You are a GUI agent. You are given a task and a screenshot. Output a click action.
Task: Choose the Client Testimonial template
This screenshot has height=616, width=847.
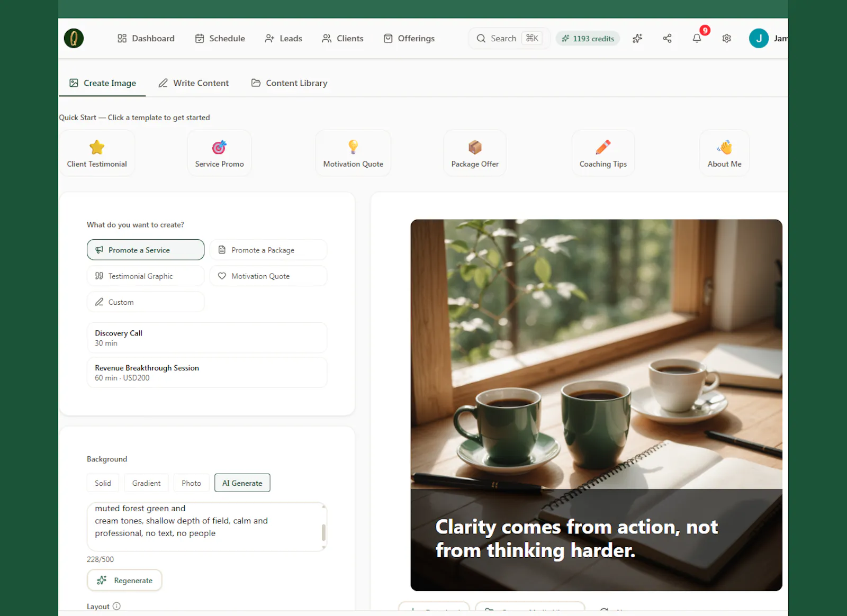tap(97, 153)
